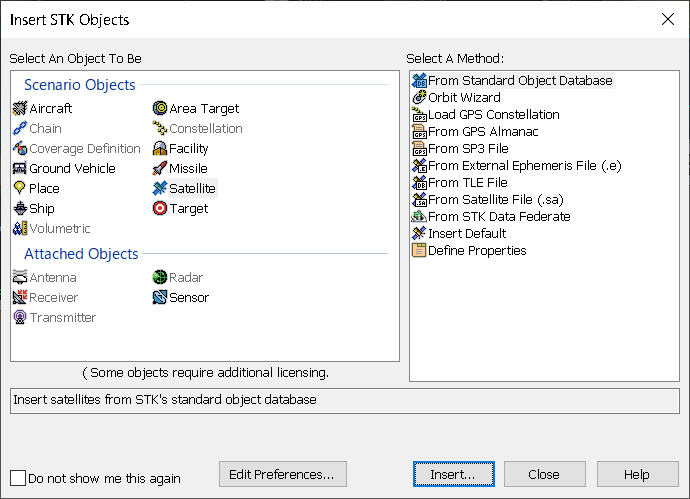Click the Insert... button
Image resolution: width=690 pixels, height=499 pixels.
pos(454,474)
